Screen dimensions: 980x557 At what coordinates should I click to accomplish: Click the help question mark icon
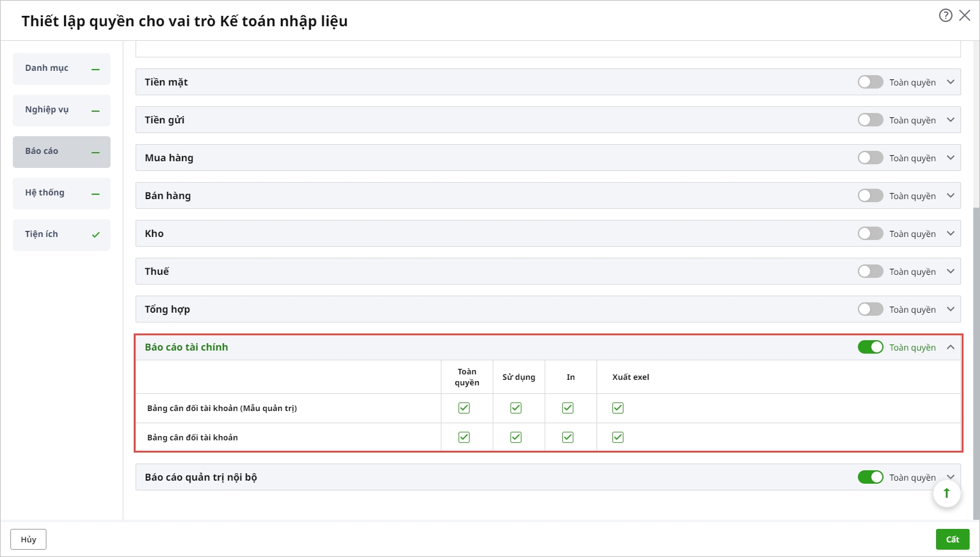pos(945,16)
